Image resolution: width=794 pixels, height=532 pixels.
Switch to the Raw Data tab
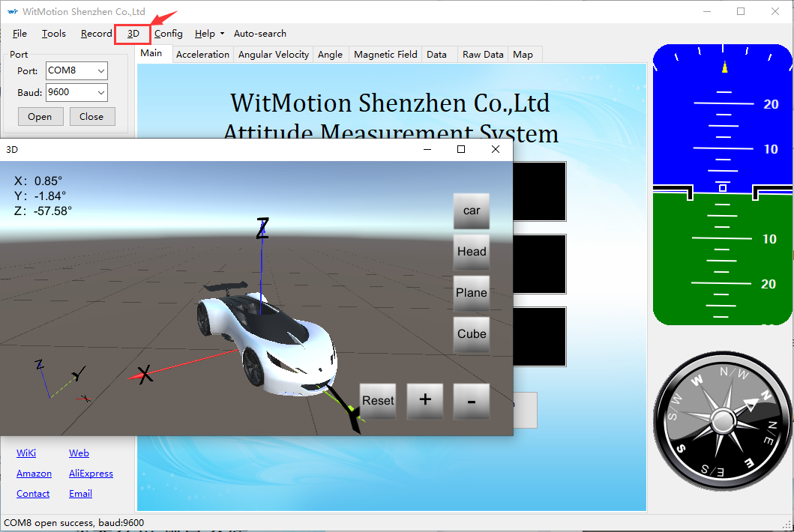483,55
